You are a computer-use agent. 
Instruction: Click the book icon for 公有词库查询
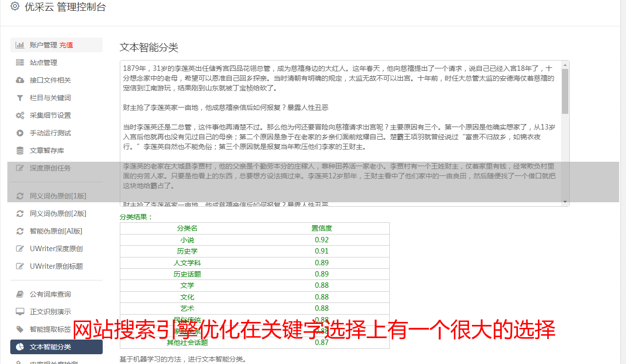(x=20, y=294)
